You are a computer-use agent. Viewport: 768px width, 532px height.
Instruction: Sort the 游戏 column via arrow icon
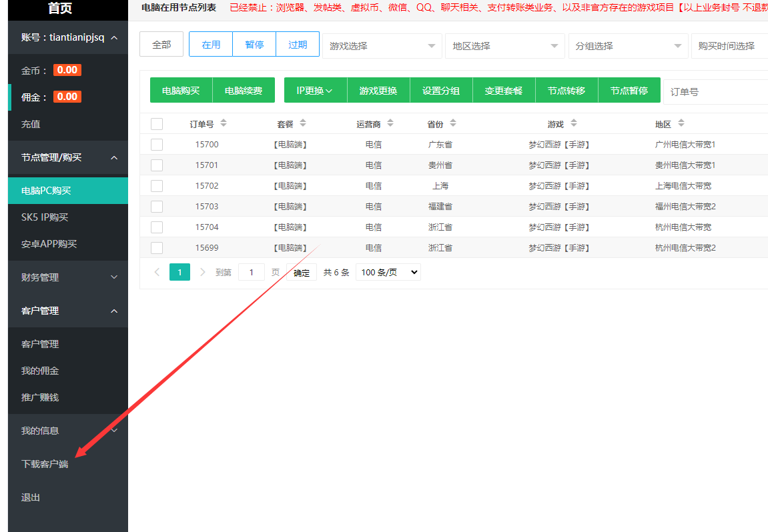[x=574, y=123]
